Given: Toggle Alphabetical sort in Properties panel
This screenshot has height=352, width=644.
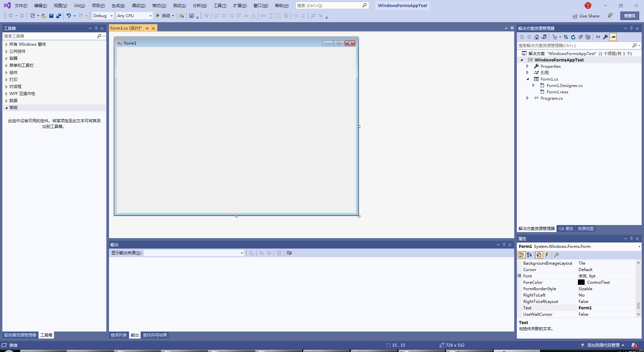Looking at the screenshot, I should coord(530,255).
